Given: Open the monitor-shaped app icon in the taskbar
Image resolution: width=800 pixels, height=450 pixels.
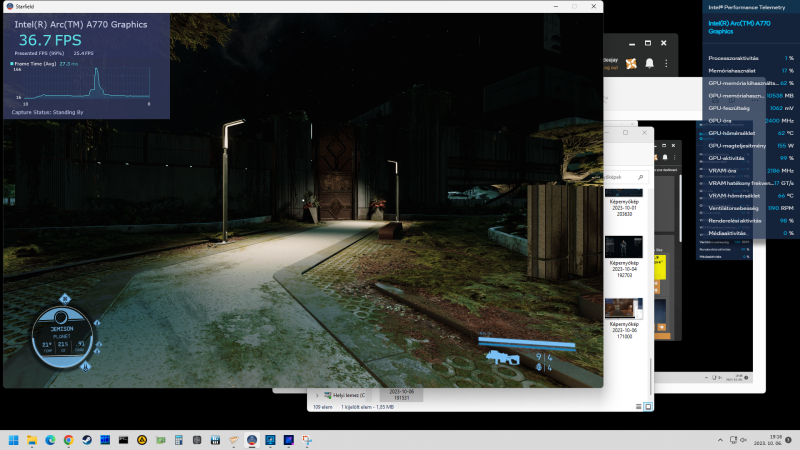Looking at the screenshot, I should [270, 440].
